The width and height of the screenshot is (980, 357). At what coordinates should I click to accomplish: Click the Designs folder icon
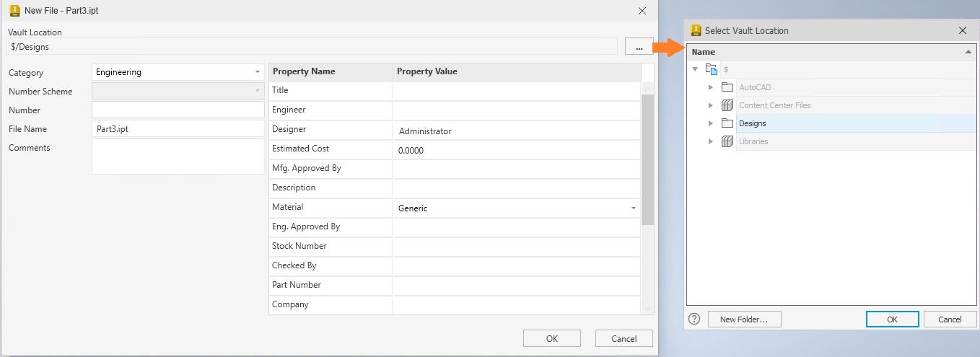[x=727, y=123]
